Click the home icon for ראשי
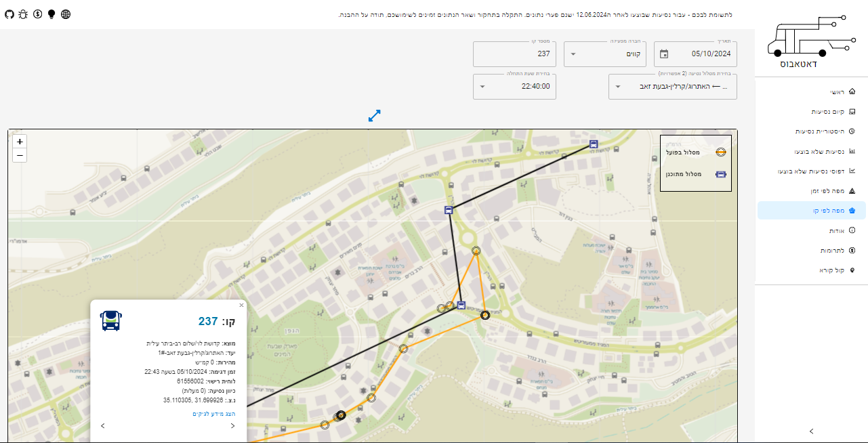The height and width of the screenshot is (443, 868). 852,91
